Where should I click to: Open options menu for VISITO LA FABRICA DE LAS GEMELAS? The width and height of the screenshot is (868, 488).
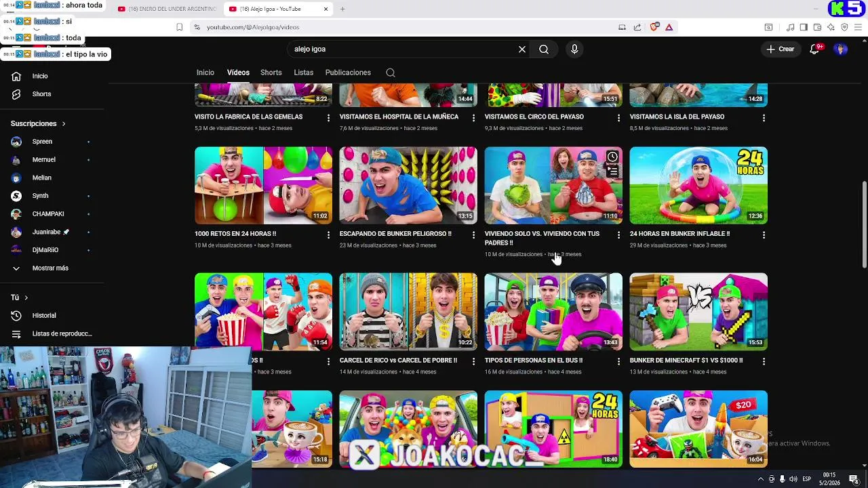[x=329, y=118]
